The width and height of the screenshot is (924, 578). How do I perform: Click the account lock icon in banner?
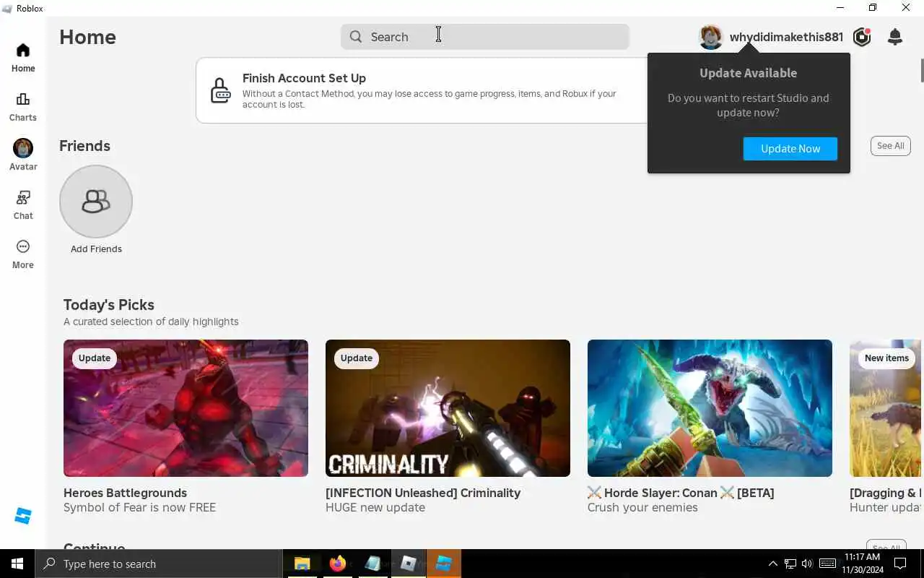click(x=220, y=90)
